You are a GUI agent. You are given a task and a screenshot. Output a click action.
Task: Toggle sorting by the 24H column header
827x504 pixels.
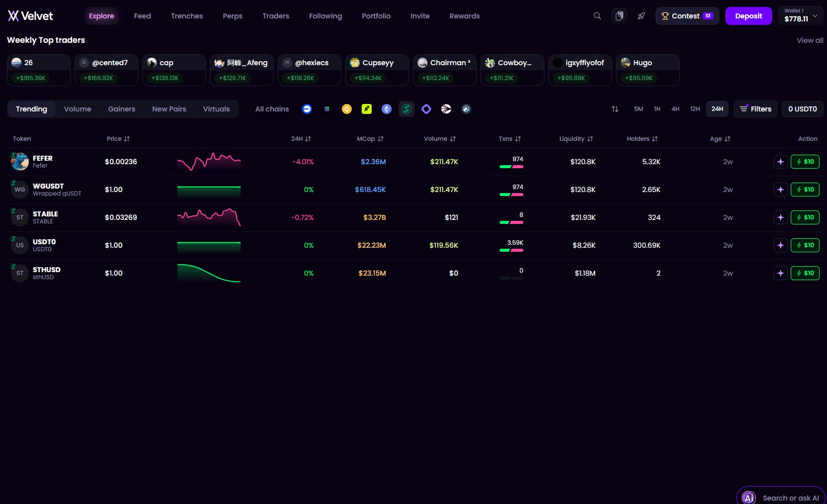(x=301, y=139)
